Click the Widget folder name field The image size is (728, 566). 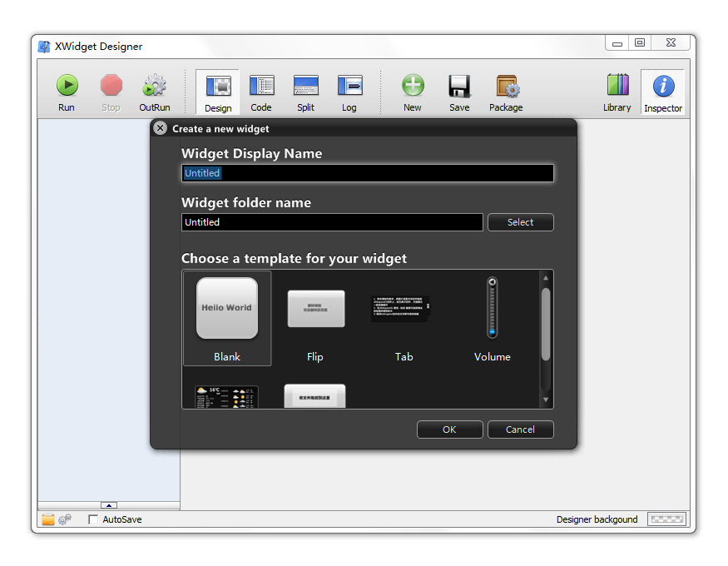pyautogui.click(x=332, y=222)
